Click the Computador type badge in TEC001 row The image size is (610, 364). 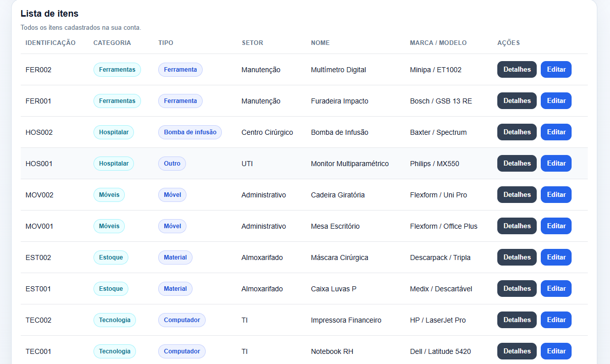coord(182,351)
